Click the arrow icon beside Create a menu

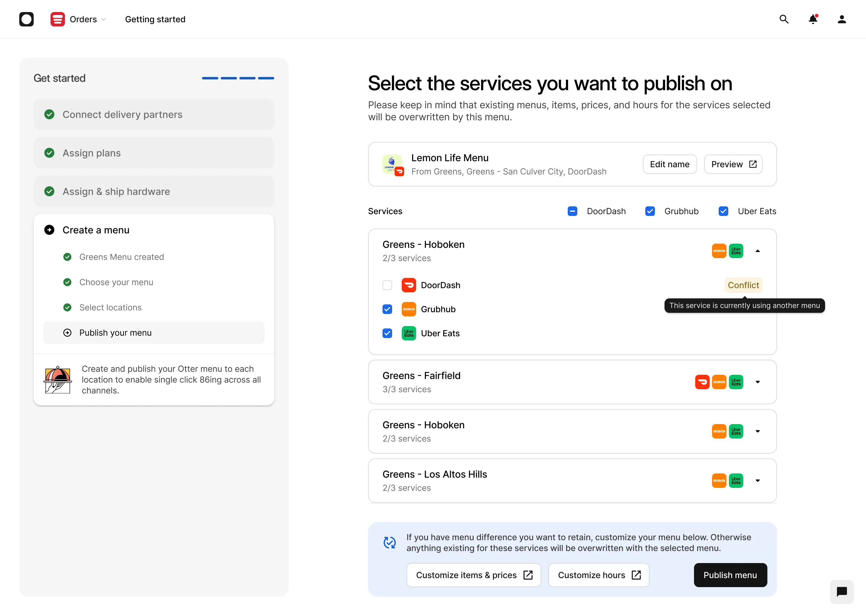click(49, 230)
